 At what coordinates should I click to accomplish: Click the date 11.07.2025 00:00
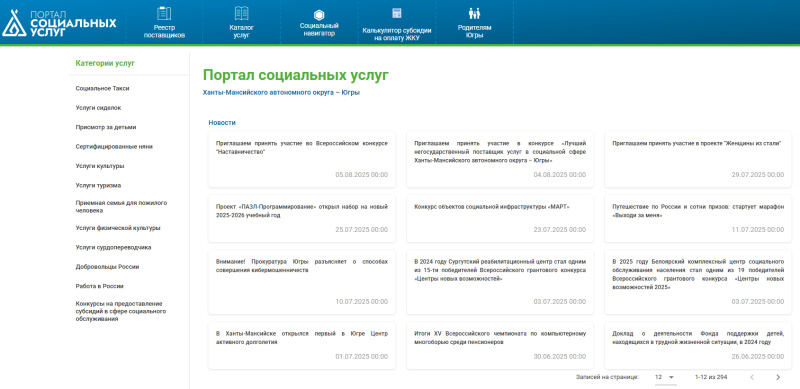click(758, 230)
